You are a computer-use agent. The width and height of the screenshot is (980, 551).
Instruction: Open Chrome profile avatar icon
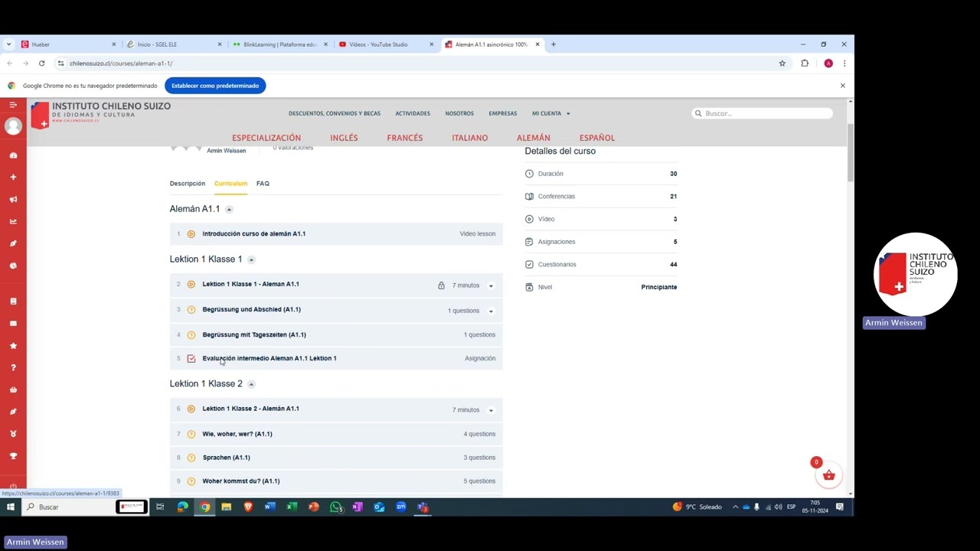click(x=828, y=64)
